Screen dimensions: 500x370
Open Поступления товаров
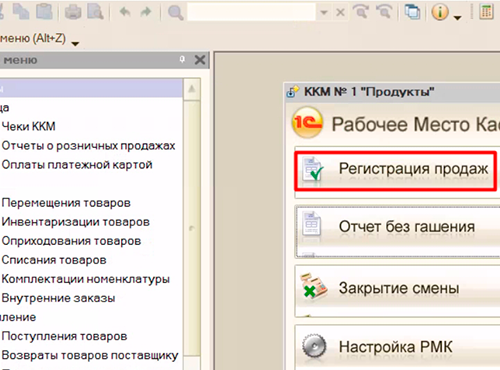(x=64, y=336)
